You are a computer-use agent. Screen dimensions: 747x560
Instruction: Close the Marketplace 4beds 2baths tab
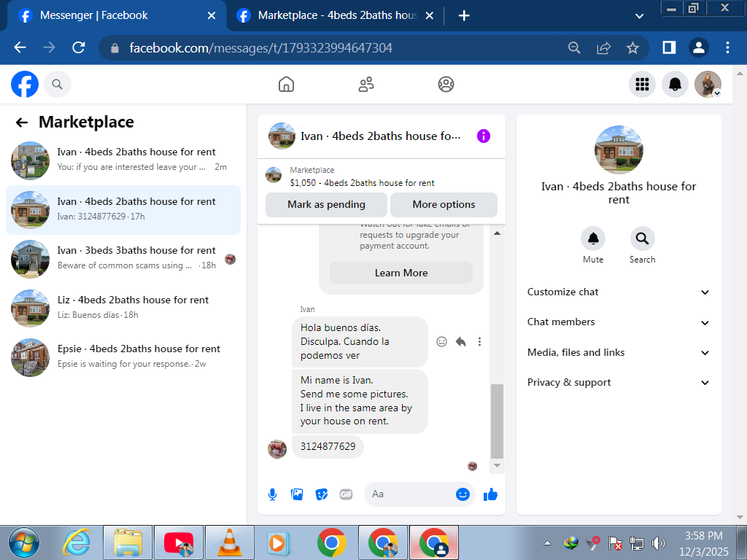[429, 16]
